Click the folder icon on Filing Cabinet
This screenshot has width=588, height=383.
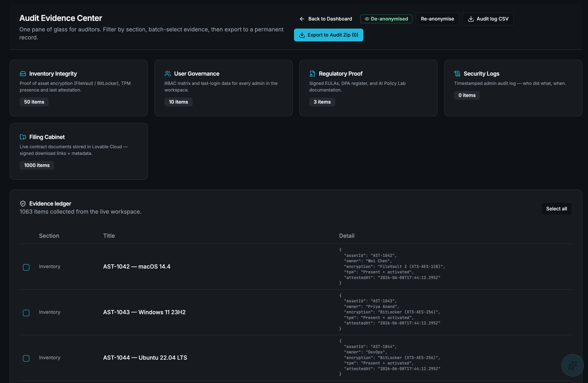pyautogui.click(x=23, y=137)
